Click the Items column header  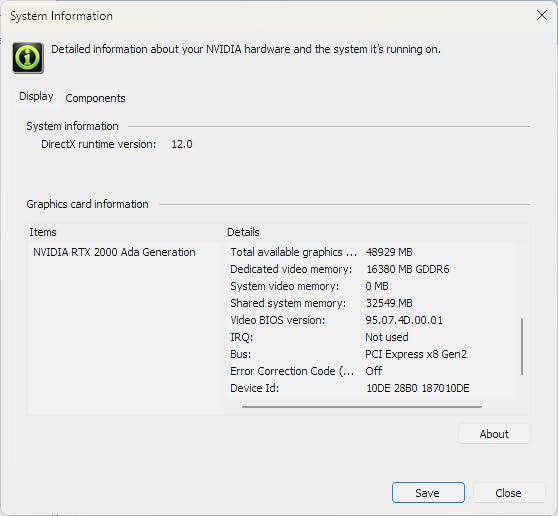pos(43,232)
